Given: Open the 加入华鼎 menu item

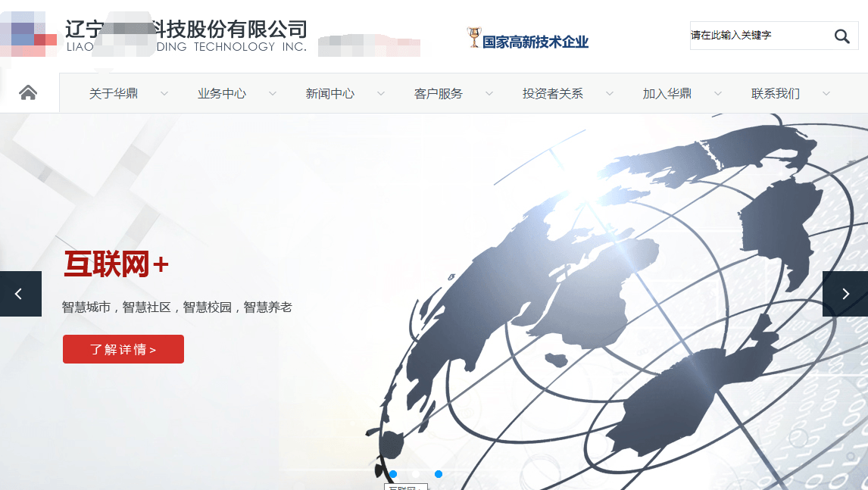Looking at the screenshot, I should [x=667, y=94].
